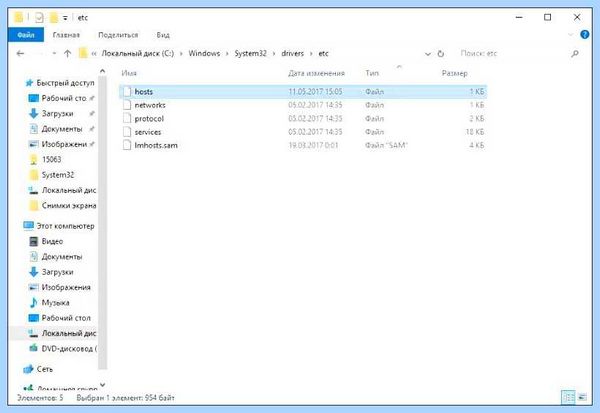Go back with the left arrow button
The height and width of the screenshot is (413, 600).
(20, 54)
